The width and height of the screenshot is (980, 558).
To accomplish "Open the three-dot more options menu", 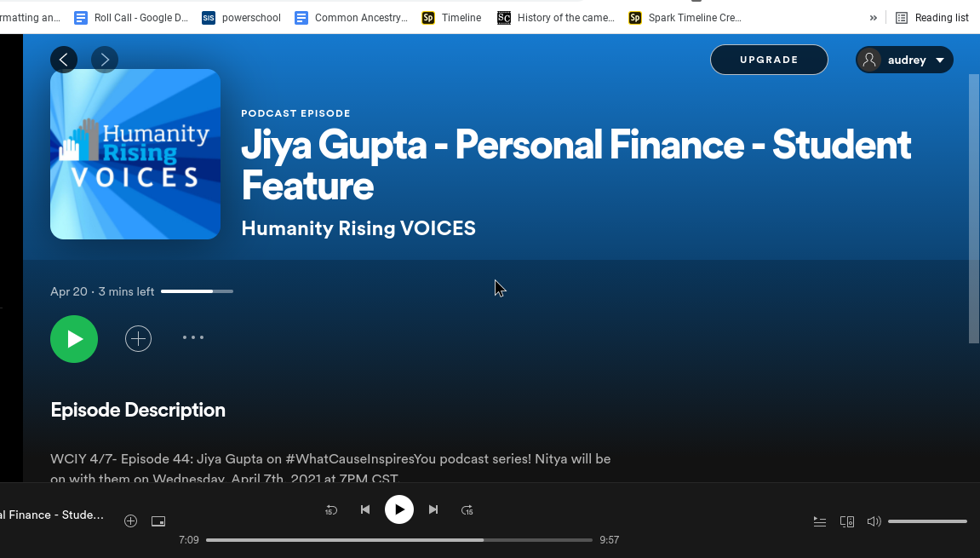I will pyautogui.click(x=193, y=338).
